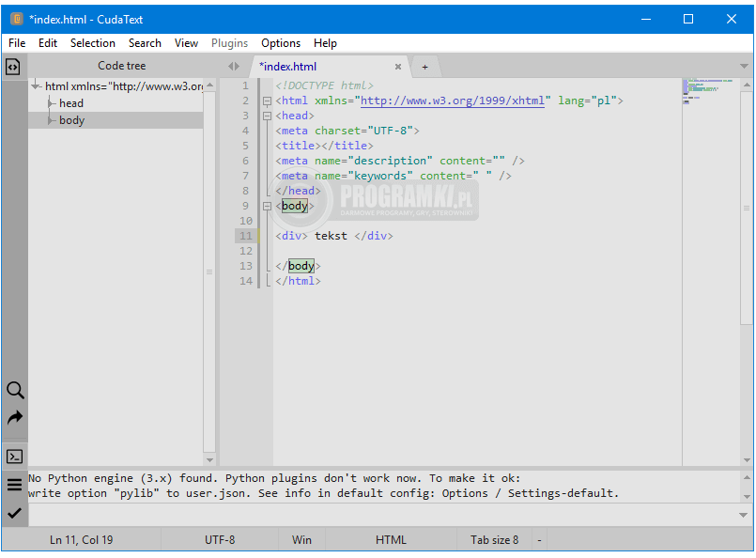Open the Options menu
The height and width of the screenshot is (558, 756).
point(281,43)
